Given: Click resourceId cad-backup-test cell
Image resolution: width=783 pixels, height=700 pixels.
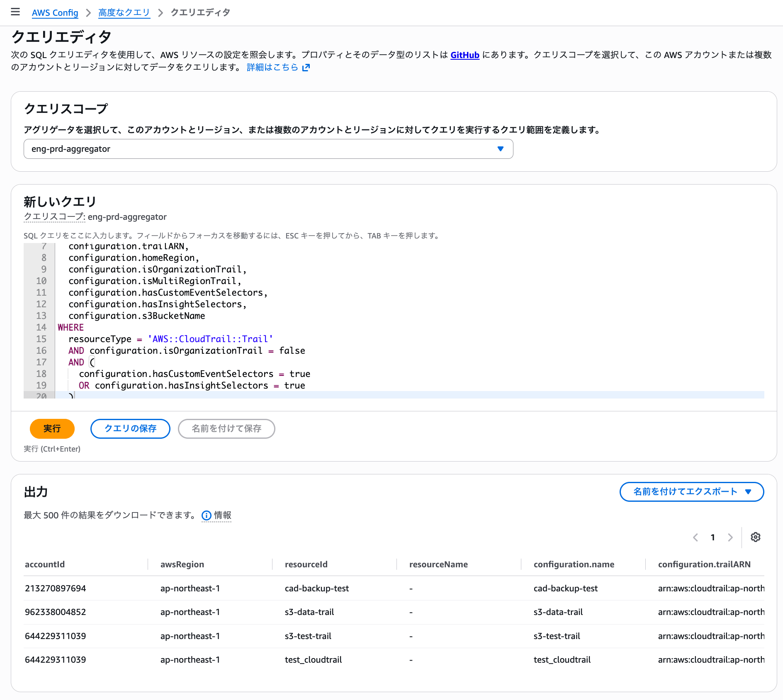Looking at the screenshot, I should [317, 588].
